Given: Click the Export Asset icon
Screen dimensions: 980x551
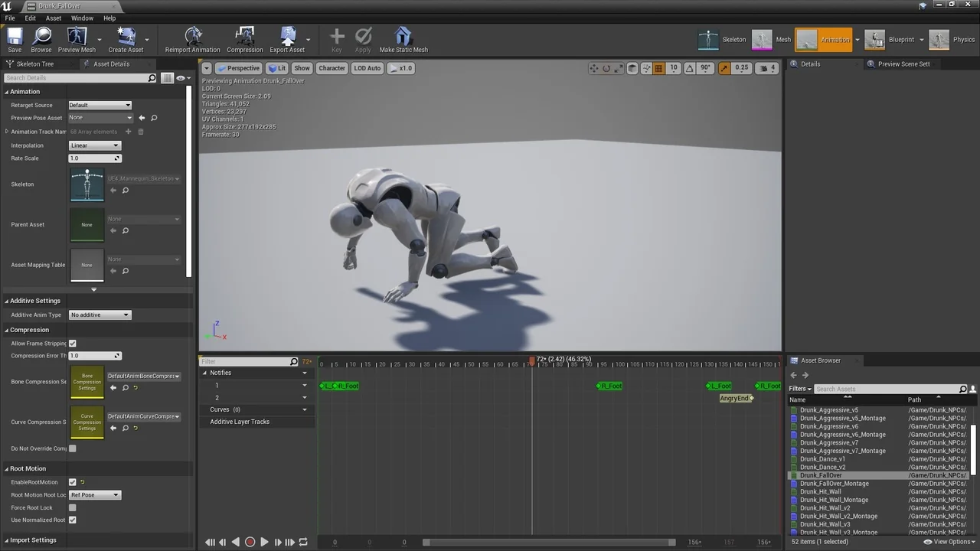Looking at the screenshot, I should tap(287, 39).
